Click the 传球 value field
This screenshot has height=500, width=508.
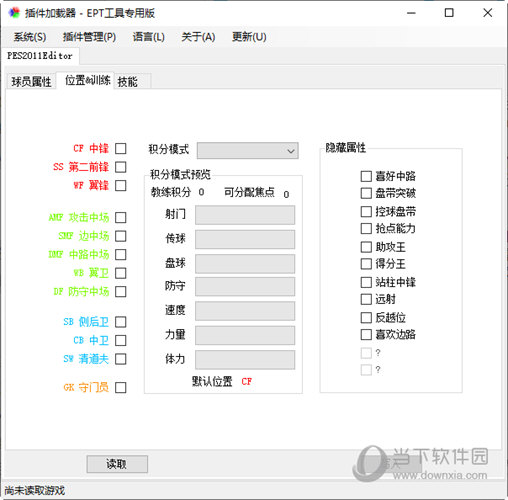245,239
